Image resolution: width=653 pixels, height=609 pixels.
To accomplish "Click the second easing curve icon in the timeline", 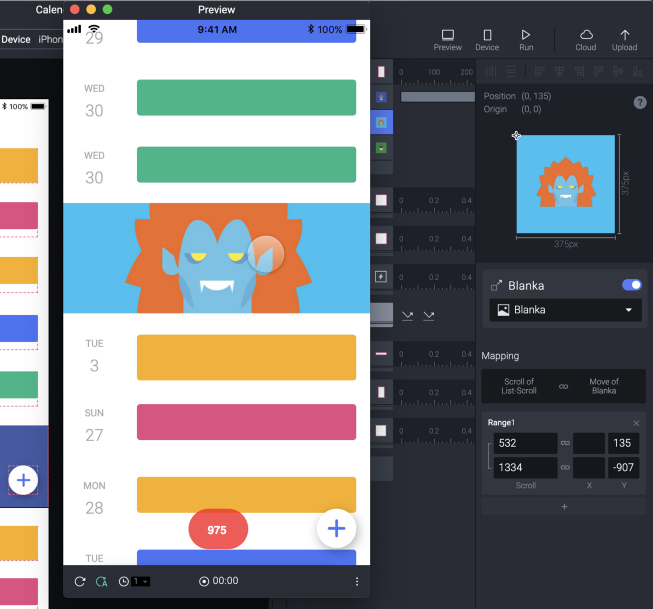I will click(x=429, y=316).
